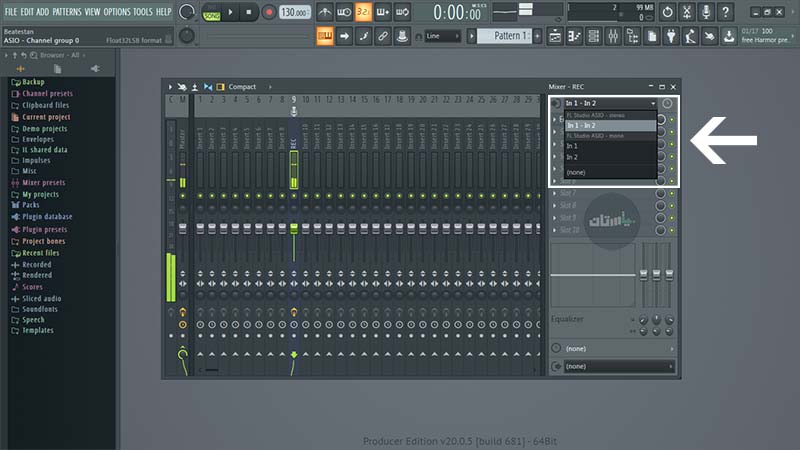Toggle typing keyboard to piano icon
The width and height of the screenshot is (800, 450).
pos(325,36)
